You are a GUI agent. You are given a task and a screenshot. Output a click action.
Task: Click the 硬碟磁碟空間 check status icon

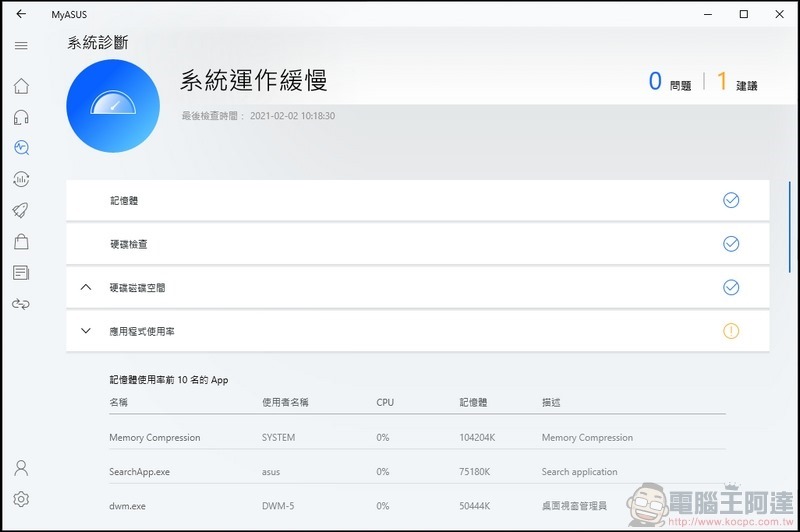(x=731, y=287)
